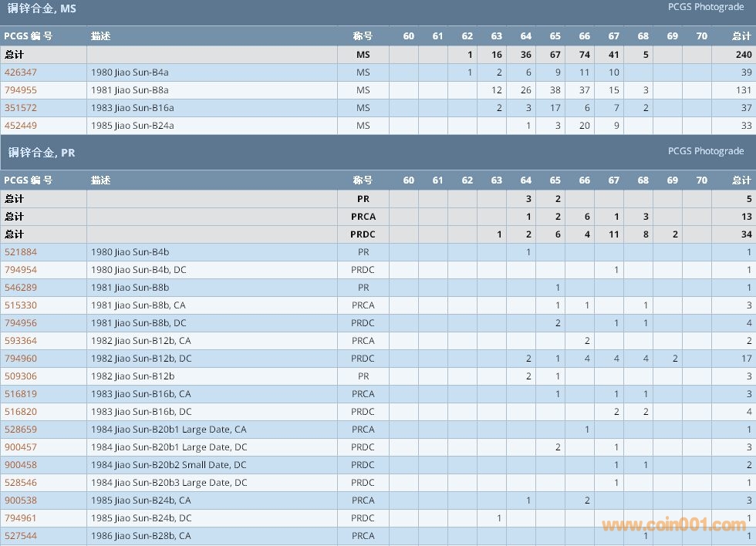Click the 1982 Jiao Sun-B12b, DC description

pos(141,359)
